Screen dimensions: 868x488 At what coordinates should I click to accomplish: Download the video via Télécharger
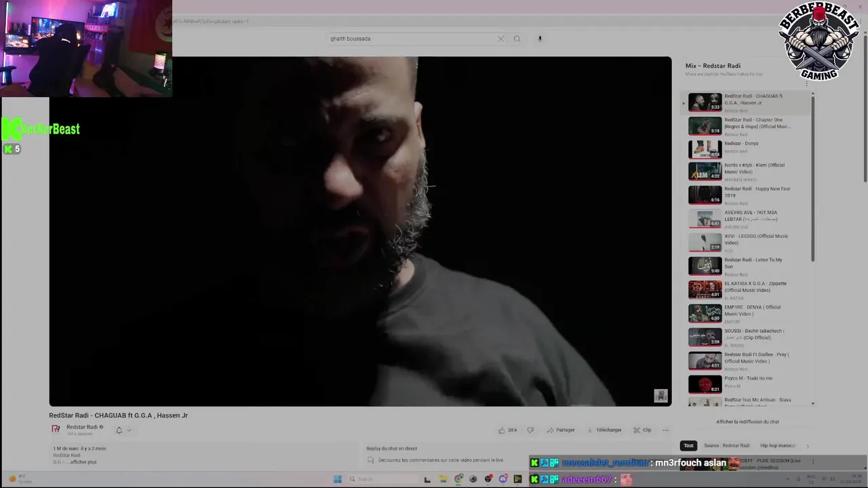604,430
